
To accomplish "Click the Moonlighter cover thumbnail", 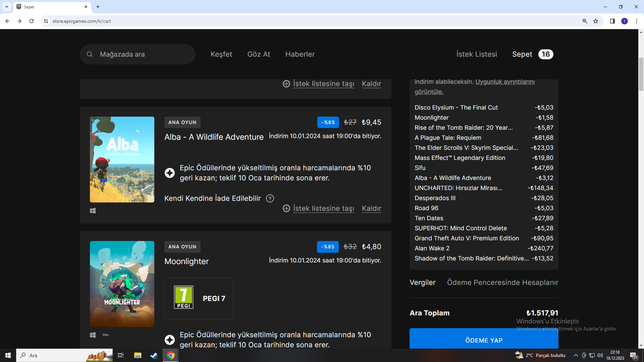I will pos(122,284).
